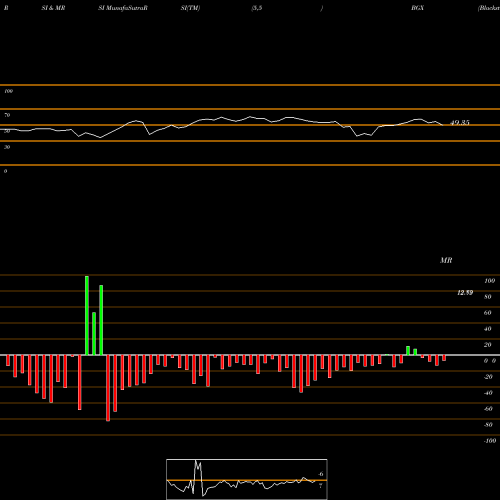This screenshot has height=500, width=500.
Task: Click the 80 label on the MR axis
Action: 488,297
